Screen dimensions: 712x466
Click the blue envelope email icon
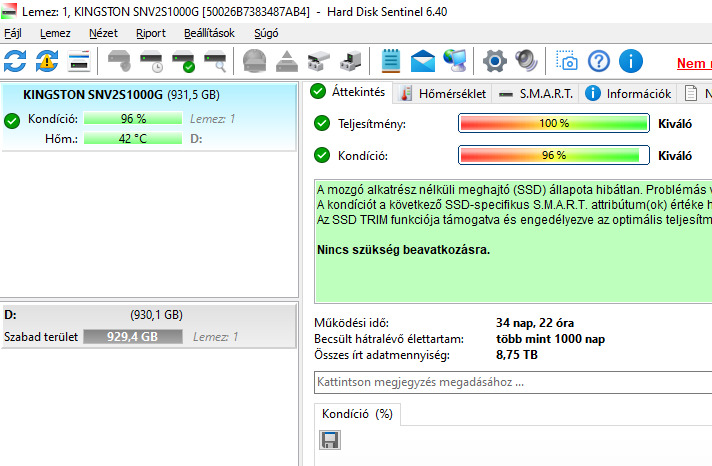(423, 61)
